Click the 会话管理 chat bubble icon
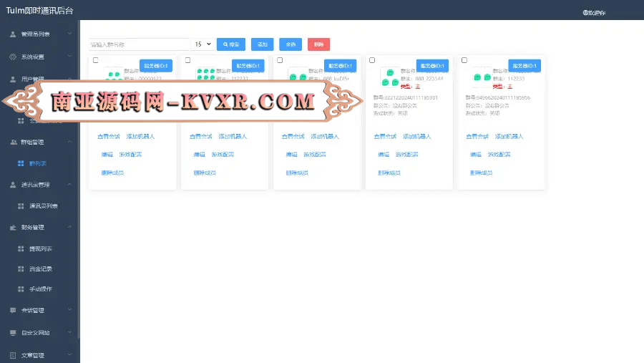644x363 pixels. click(13, 311)
